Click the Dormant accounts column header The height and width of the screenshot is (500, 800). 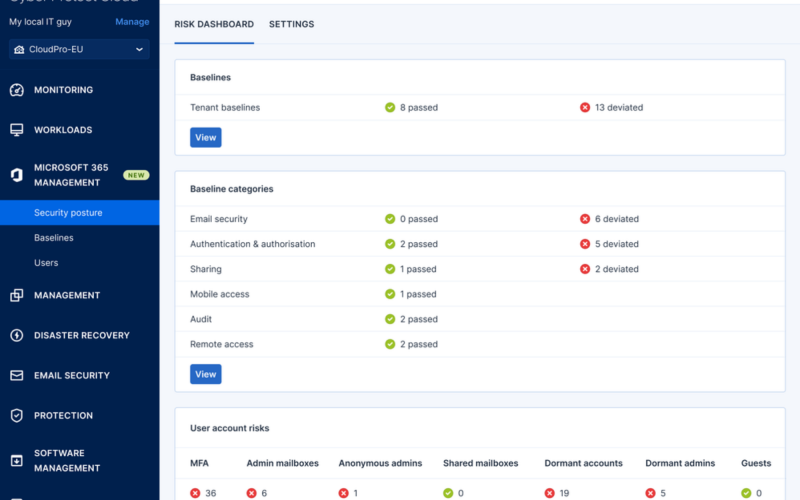(583, 463)
